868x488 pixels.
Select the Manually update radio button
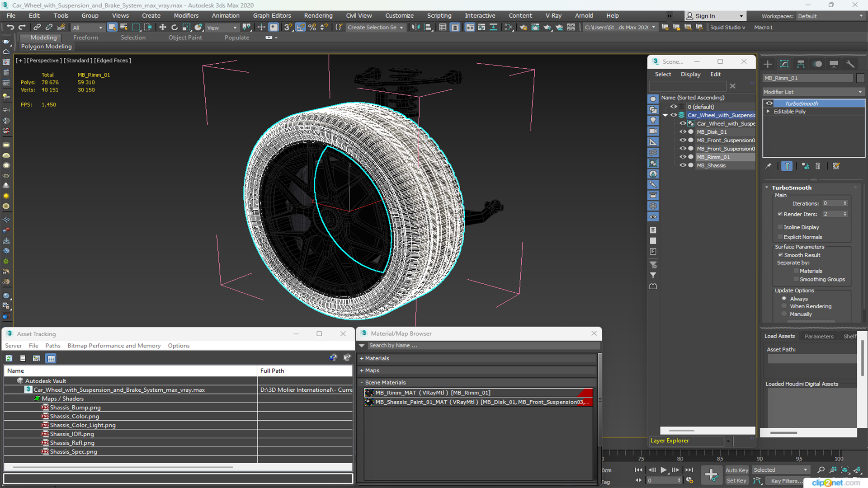tap(784, 314)
